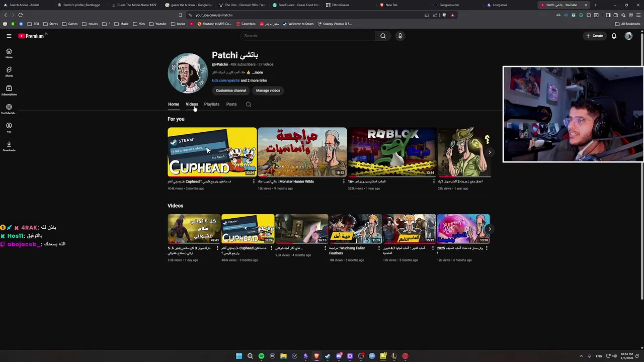
Task: Play the 26:15 video thumbnail
Action: pos(301,229)
